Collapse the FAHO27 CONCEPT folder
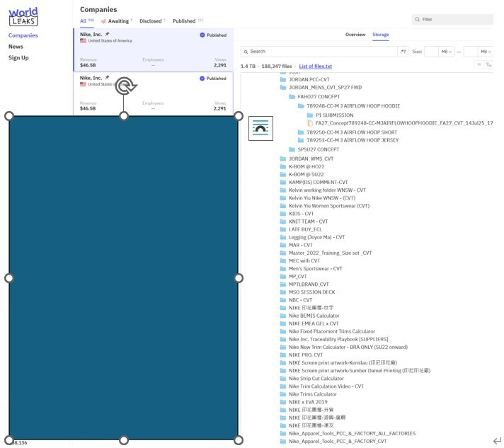Viewport: 504px width, 448px height. point(292,97)
